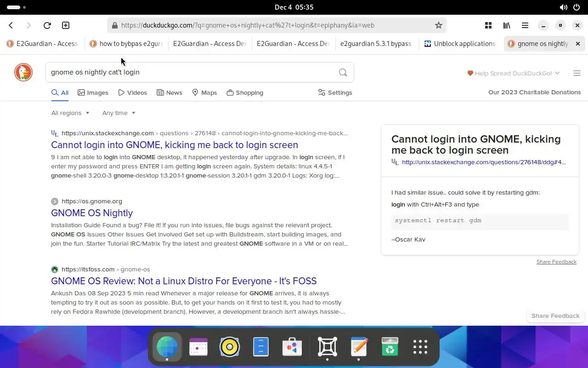Screen dimensions: 588x368
Task: Open 'GNOME OS Review' It's FOSS result
Action: [184, 281]
